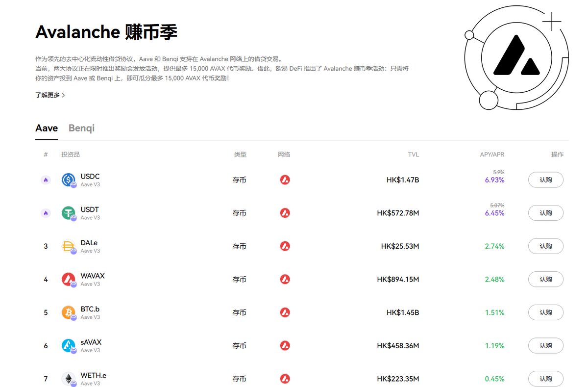Click the hot flame badge in USDT row
This screenshot has height=387, width=588.
point(46,213)
